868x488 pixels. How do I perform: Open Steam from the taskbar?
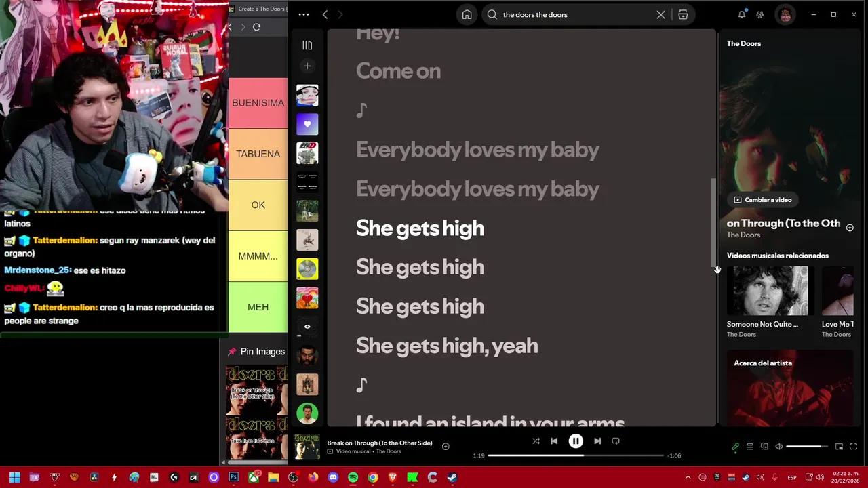[452, 478]
